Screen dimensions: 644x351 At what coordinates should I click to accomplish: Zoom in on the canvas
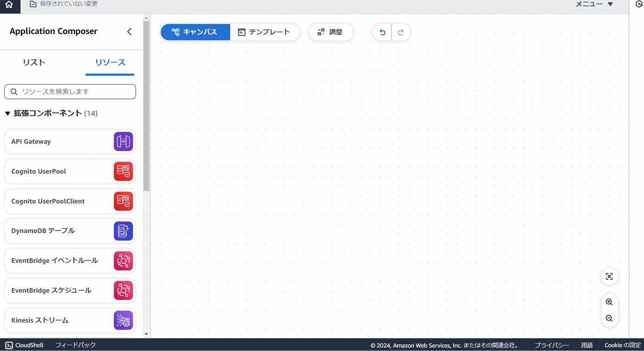[x=609, y=302]
